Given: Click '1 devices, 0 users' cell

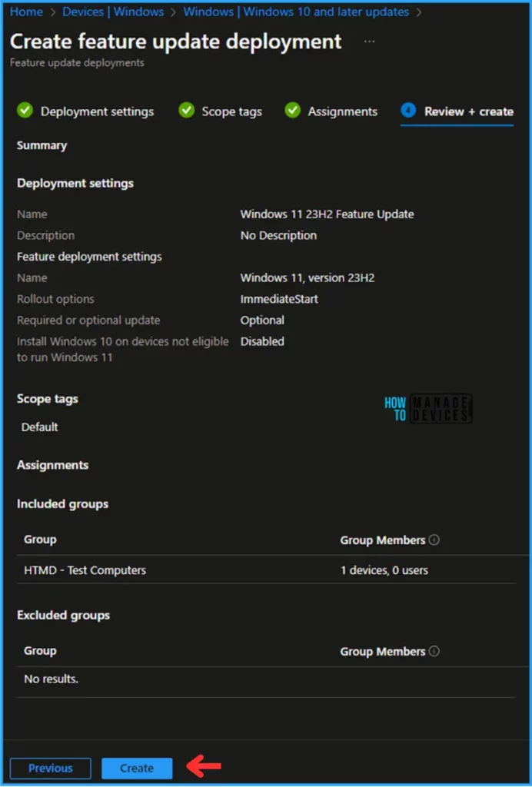Looking at the screenshot, I should click(x=384, y=570).
